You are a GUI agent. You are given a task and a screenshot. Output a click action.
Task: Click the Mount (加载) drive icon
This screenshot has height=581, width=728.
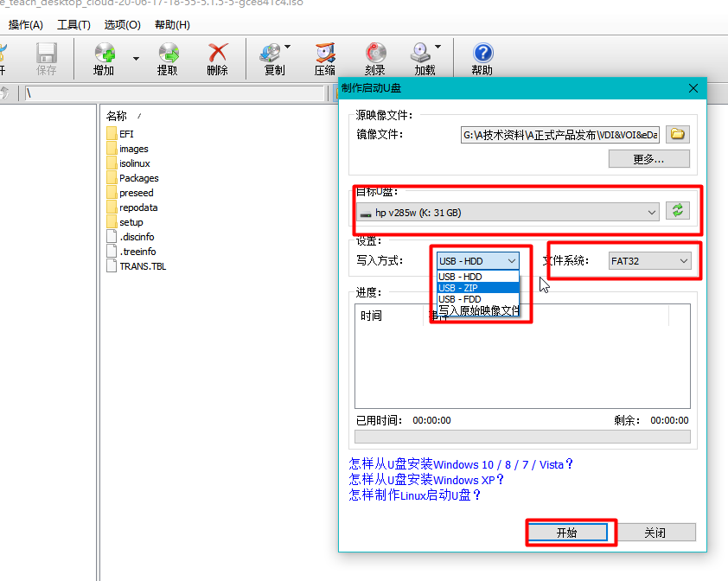[x=422, y=54]
